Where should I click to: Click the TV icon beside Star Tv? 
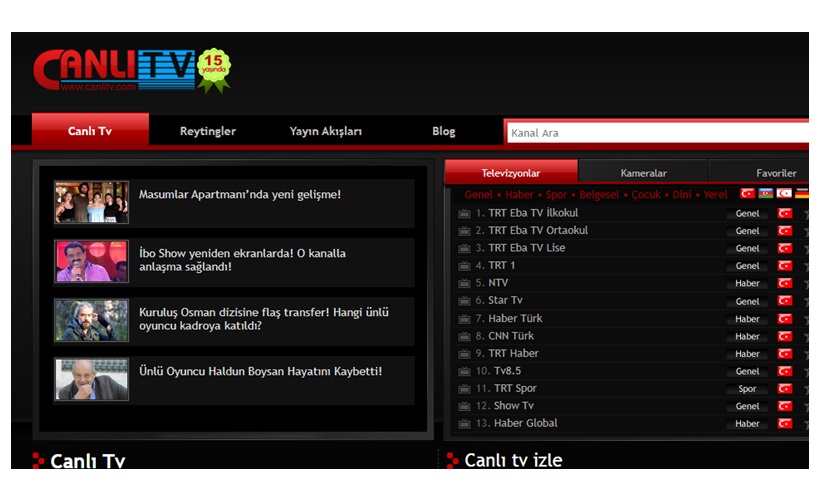click(464, 301)
